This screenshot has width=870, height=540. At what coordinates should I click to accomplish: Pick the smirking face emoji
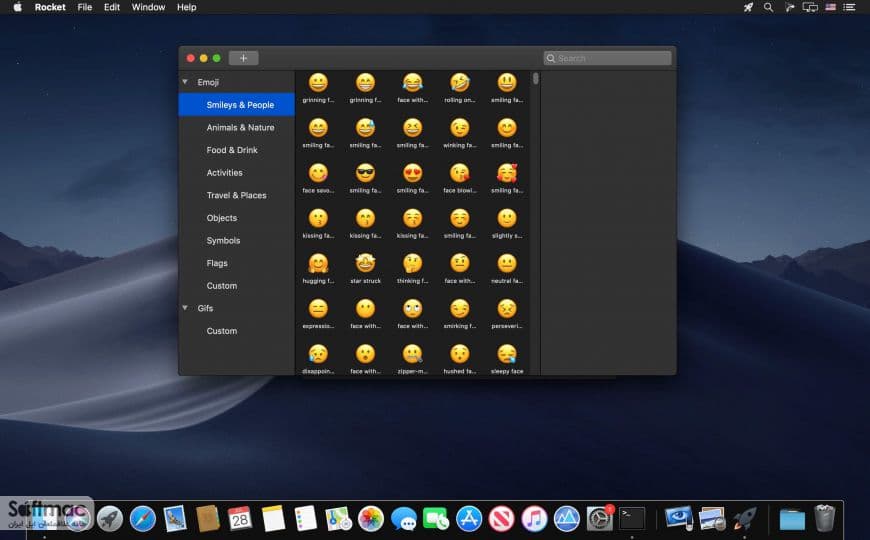(459, 309)
